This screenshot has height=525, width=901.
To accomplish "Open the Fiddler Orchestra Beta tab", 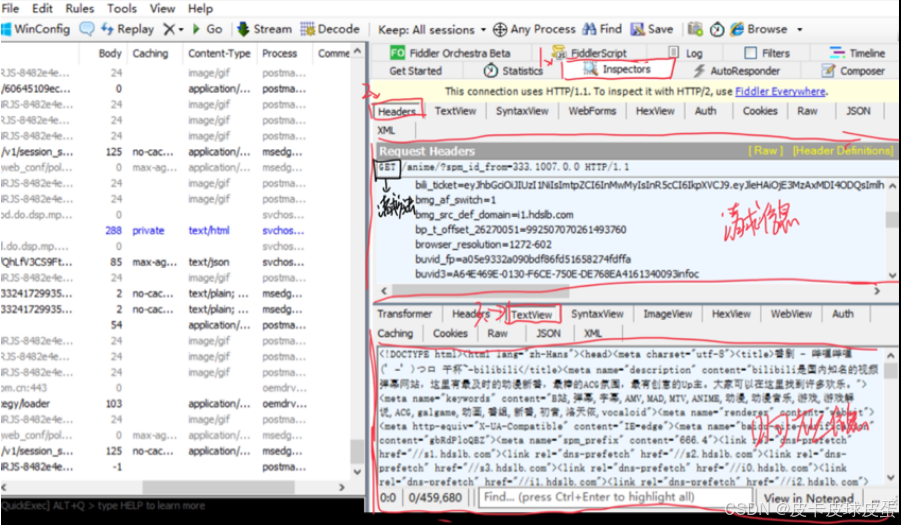I will [450, 53].
